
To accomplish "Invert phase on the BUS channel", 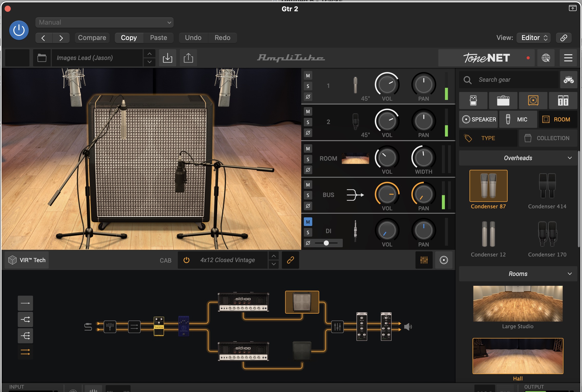I will point(308,206).
